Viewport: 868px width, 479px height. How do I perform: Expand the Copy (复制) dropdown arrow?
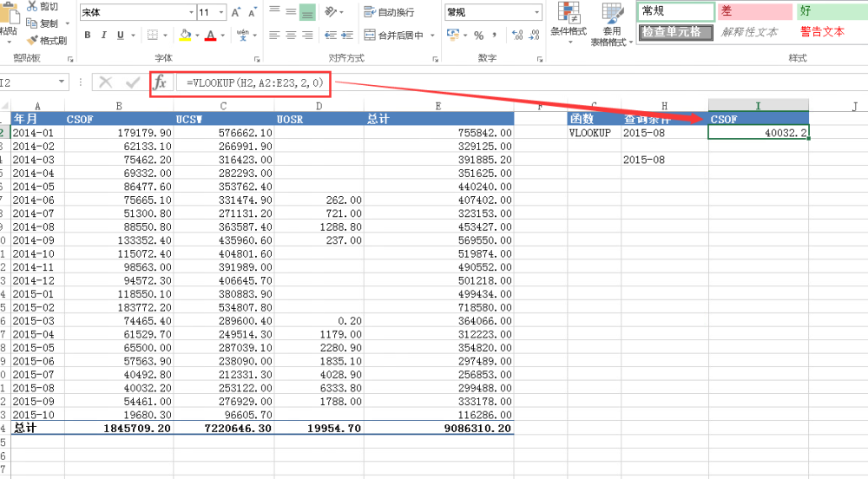pos(68,23)
